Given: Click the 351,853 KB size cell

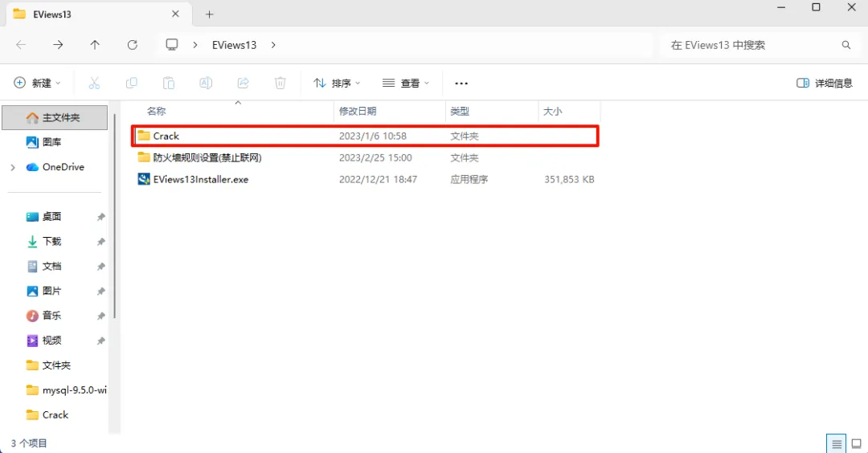Looking at the screenshot, I should [569, 179].
